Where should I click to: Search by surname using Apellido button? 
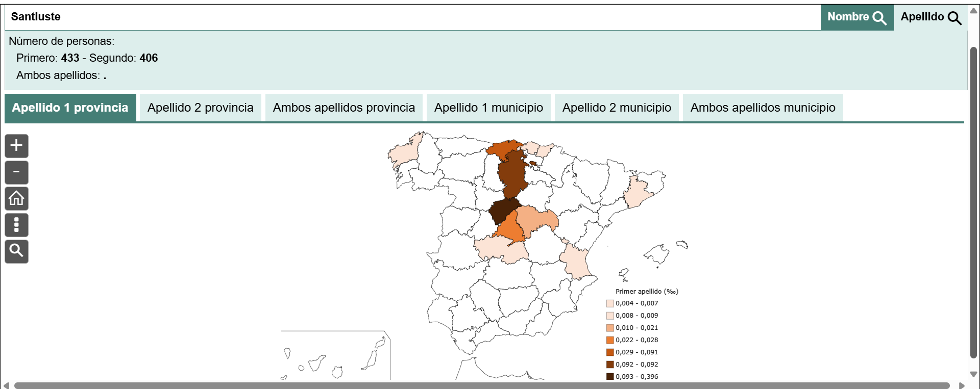pos(930,17)
